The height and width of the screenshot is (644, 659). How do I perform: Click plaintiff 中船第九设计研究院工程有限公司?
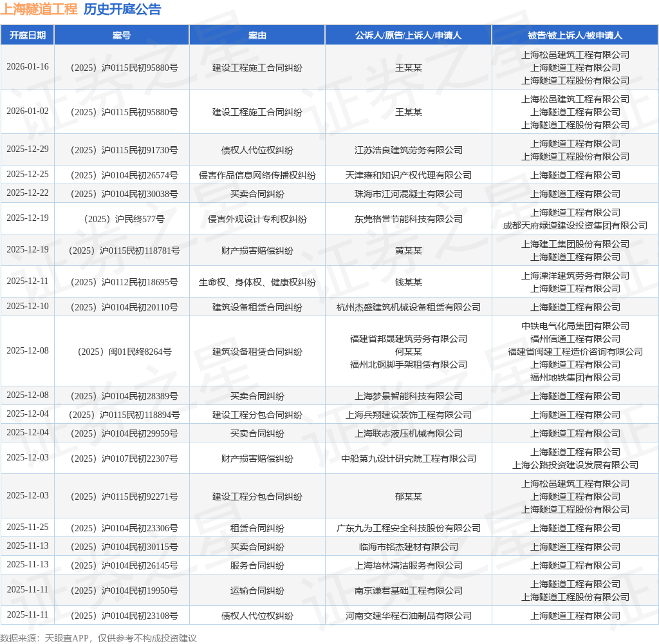[x=408, y=459]
